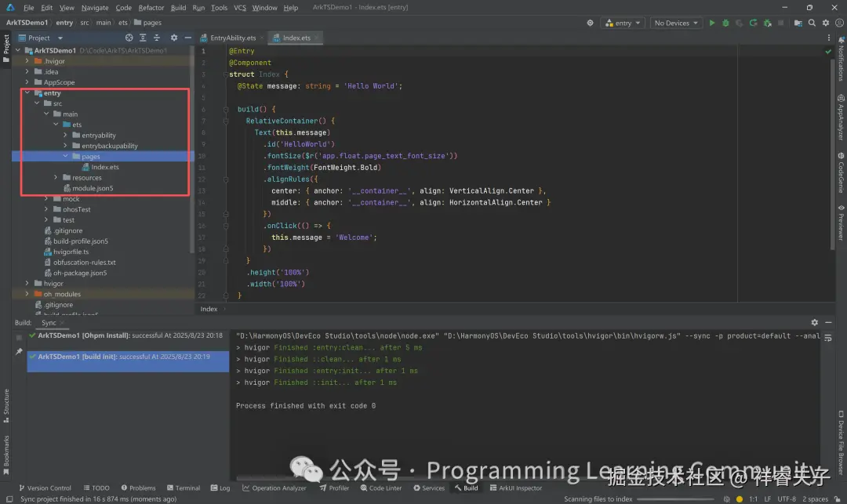Open Build panel settings gear icon
Screen dimensions: 847x504
click(814, 322)
